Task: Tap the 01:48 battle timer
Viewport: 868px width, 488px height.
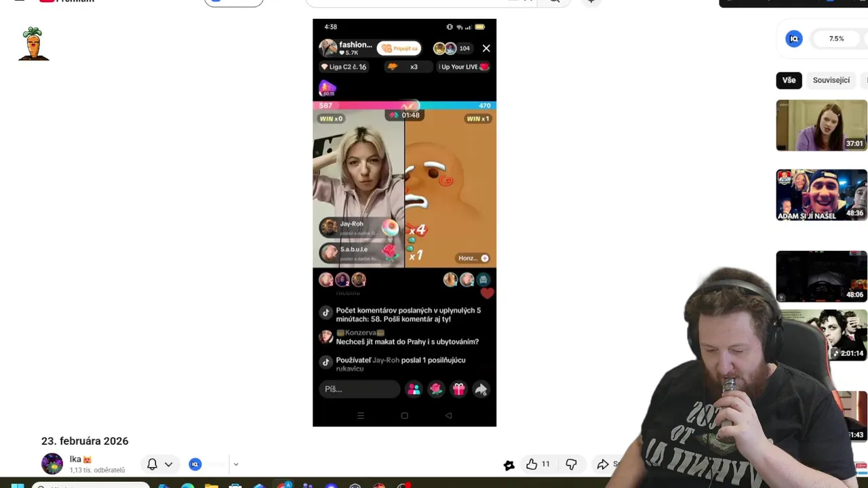Action: [405, 115]
